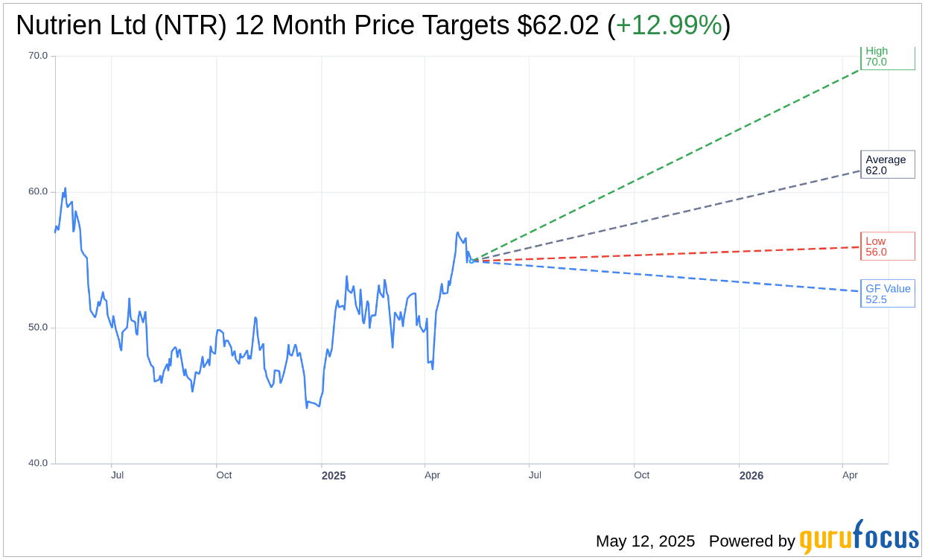Click the +12.99% percentage in title
The height and width of the screenshot is (560, 925).
click(669, 25)
